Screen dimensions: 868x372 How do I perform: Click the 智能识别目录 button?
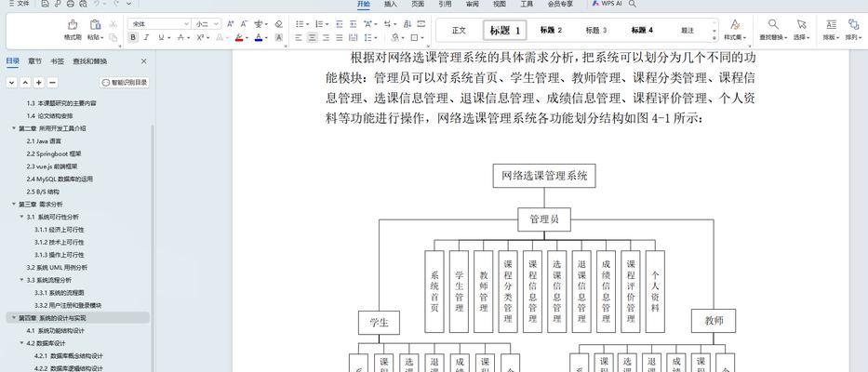tap(125, 83)
